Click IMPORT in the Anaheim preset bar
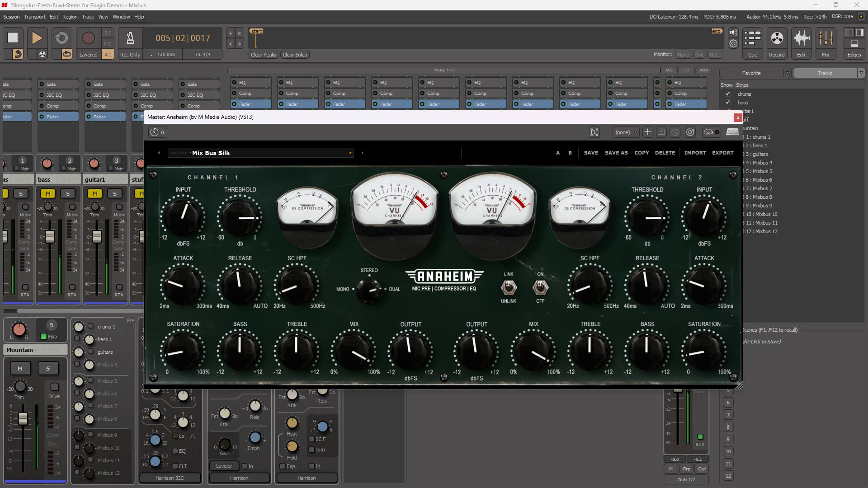Screen dimensions: 868x488 click(695, 153)
